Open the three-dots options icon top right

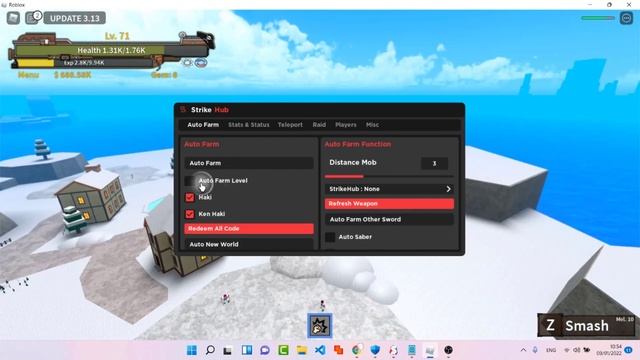point(626,18)
